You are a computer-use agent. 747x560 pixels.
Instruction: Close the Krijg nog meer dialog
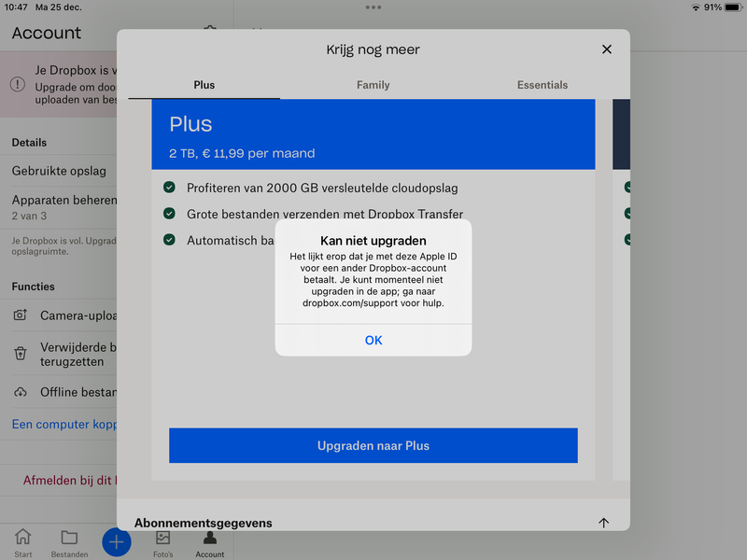click(x=606, y=49)
